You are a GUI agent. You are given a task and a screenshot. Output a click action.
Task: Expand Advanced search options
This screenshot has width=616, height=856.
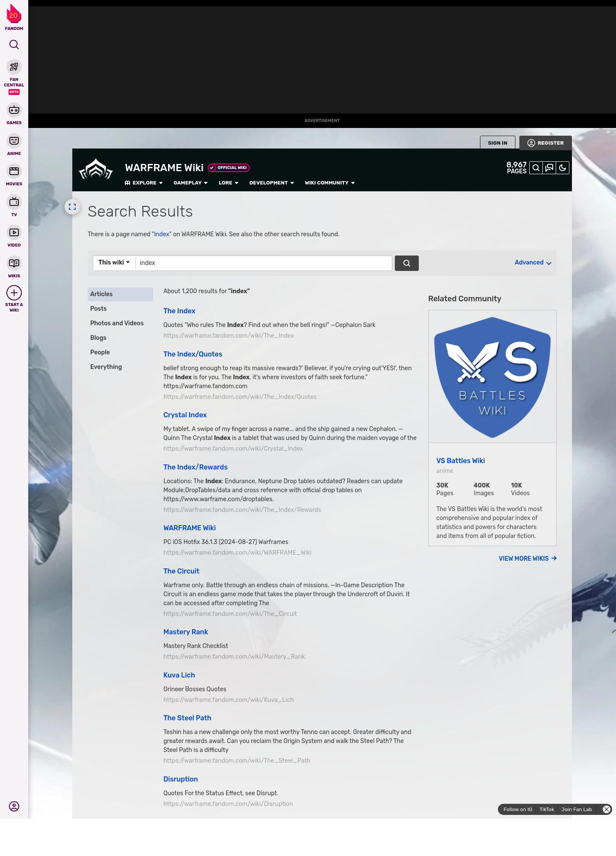tap(533, 263)
